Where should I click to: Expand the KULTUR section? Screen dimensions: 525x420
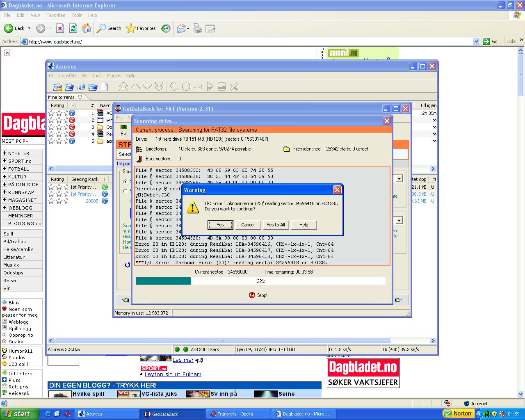coord(5,177)
